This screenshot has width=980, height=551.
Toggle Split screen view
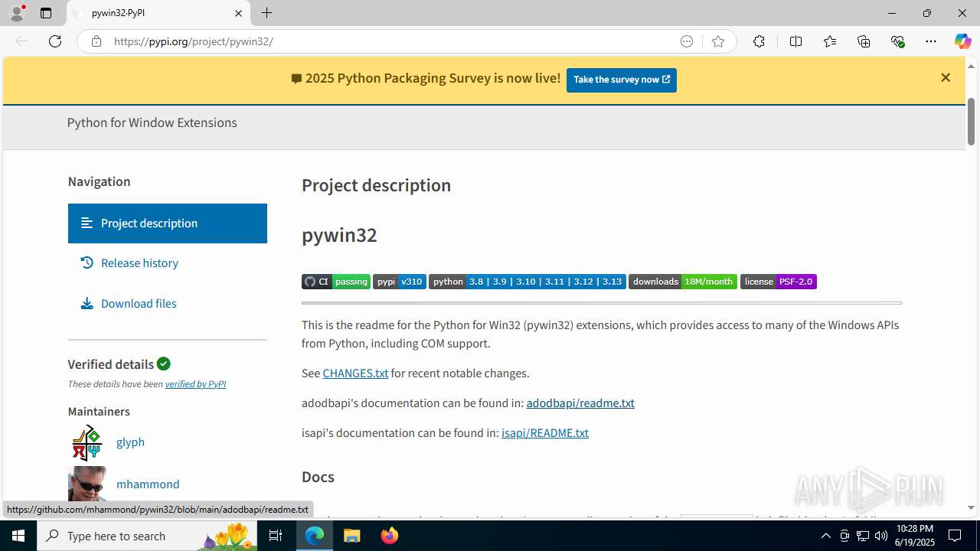795,41
